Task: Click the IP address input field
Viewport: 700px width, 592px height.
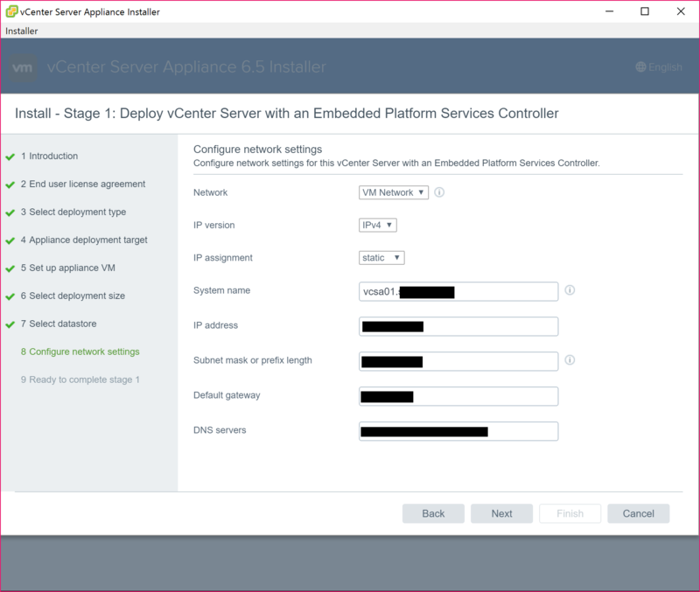Action: (458, 326)
